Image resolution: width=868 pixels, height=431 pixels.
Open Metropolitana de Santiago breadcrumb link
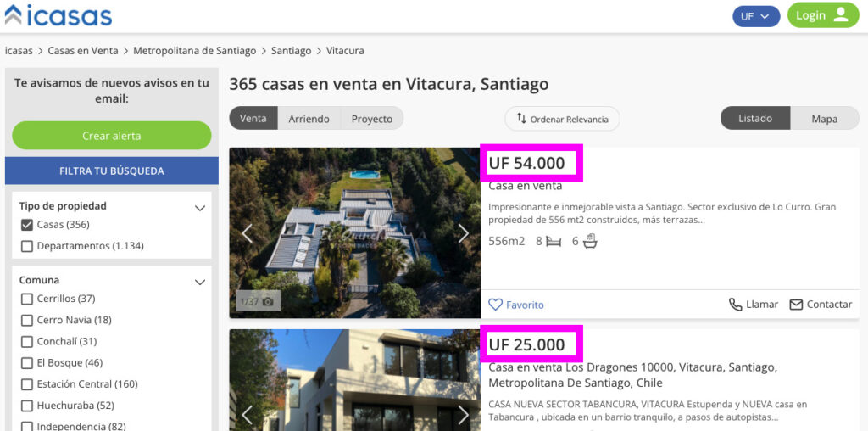(195, 51)
